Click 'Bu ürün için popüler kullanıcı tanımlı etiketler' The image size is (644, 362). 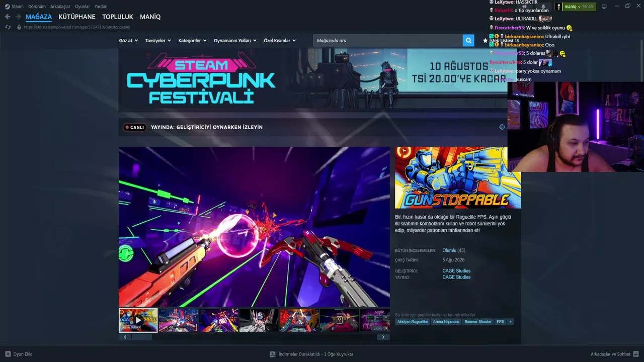435,315
